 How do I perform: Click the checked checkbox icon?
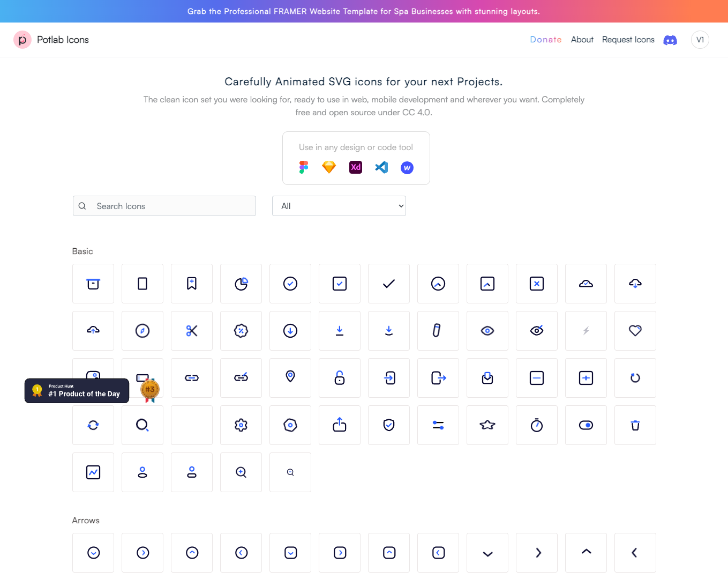coord(339,284)
